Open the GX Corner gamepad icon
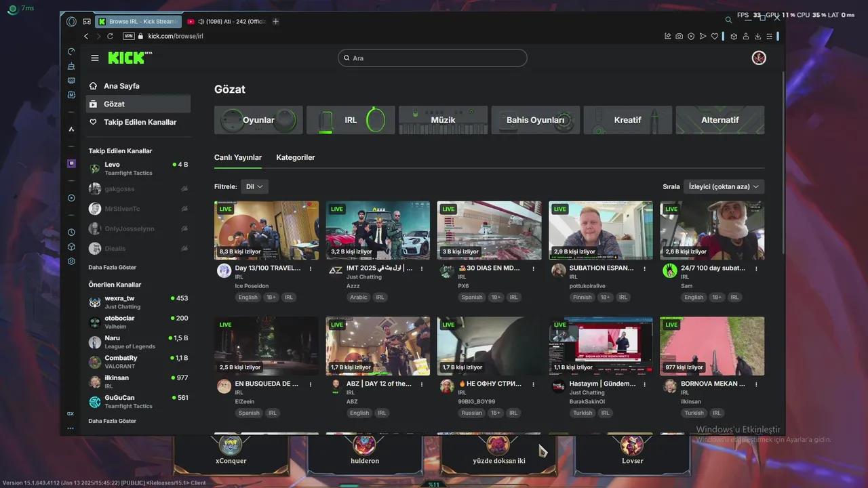 pyautogui.click(x=87, y=22)
